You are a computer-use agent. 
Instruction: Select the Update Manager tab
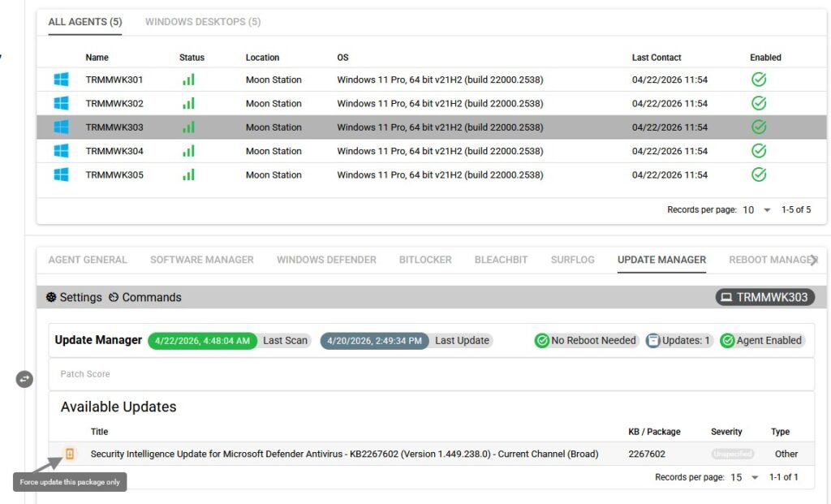(x=661, y=261)
